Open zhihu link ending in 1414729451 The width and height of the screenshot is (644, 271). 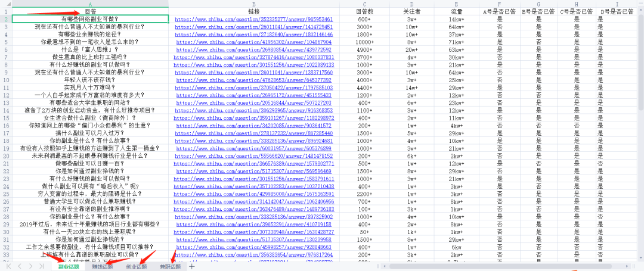point(253,27)
